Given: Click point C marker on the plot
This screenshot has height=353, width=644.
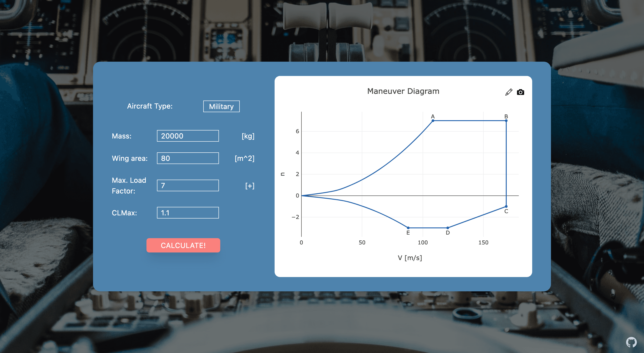Looking at the screenshot, I should [506, 206].
